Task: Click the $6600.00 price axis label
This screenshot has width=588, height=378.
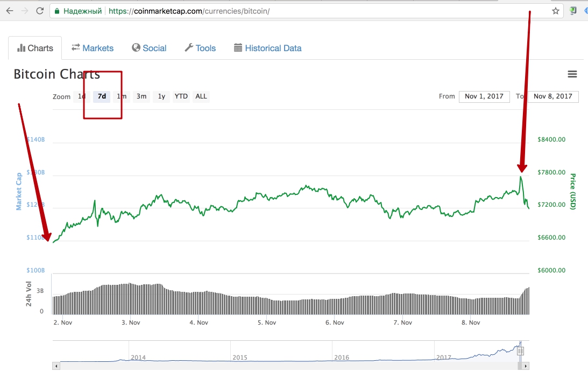Action: point(551,237)
